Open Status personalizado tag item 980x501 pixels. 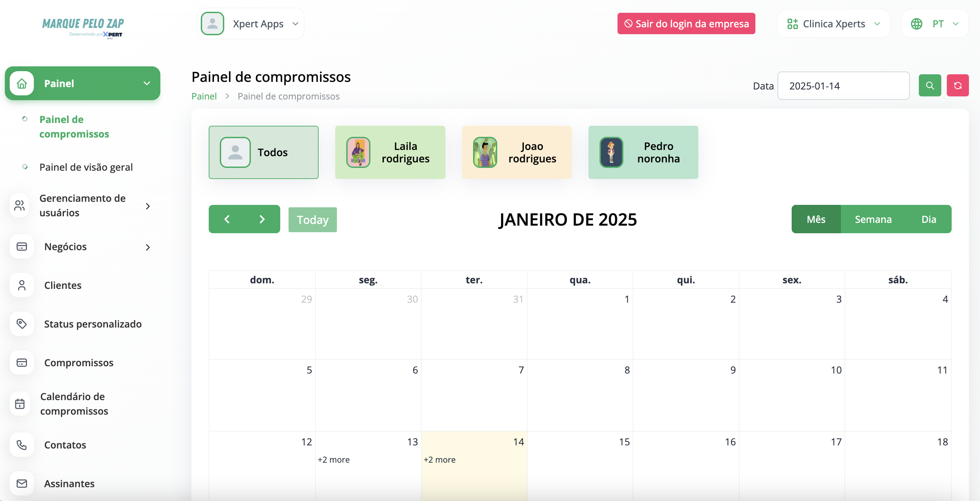click(93, 324)
